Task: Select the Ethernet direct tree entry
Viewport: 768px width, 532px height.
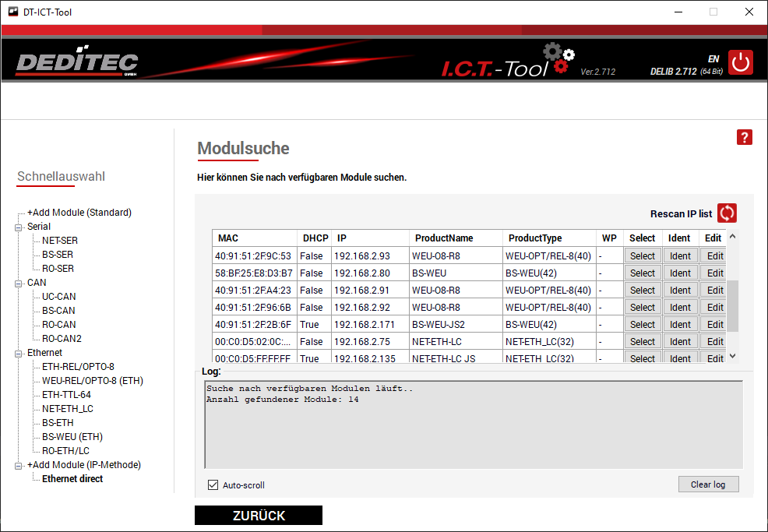Action: pyautogui.click(x=72, y=479)
